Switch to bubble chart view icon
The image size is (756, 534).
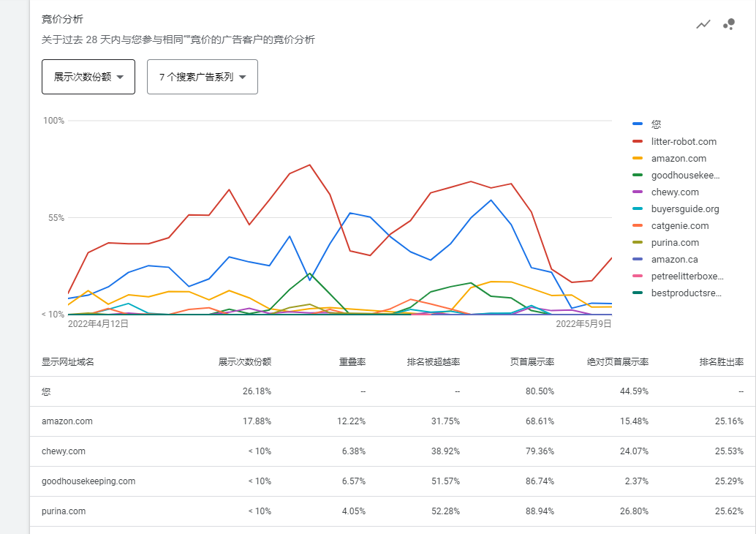coord(728,24)
